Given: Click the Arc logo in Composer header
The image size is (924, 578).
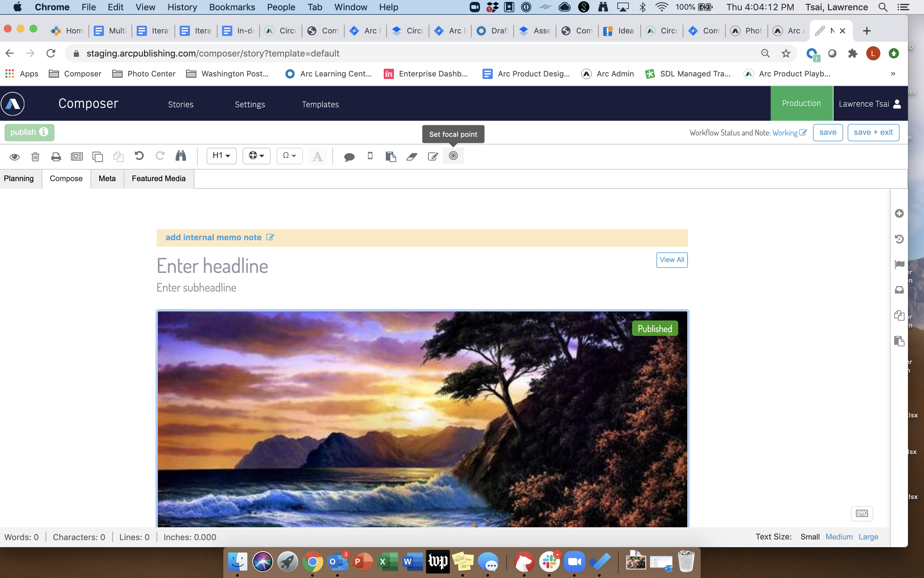Looking at the screenshot, I should pos(13,104).
